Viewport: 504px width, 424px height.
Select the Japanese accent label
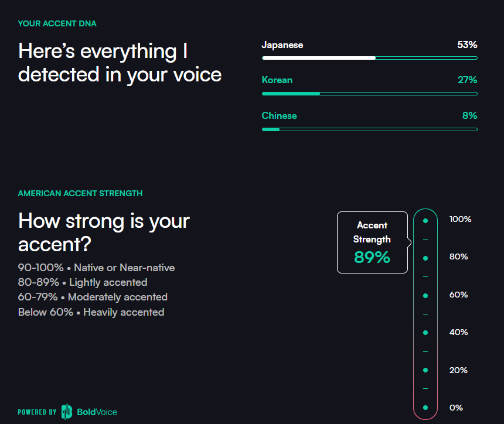(x=282, y=45)
